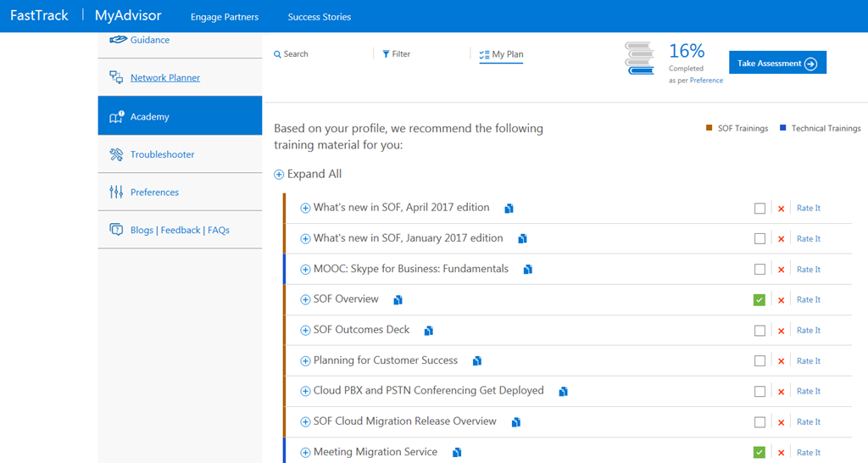The image size is (868, 463).
Task: Expand What's new in SOF, April 2017 edition
Action: (305, 209)
